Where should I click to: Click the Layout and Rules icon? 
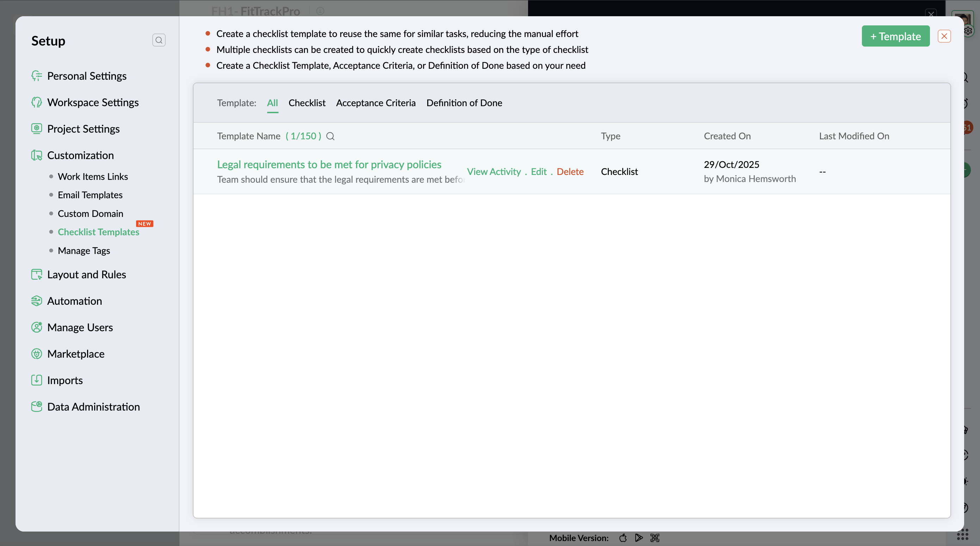[x=37, y=274]
